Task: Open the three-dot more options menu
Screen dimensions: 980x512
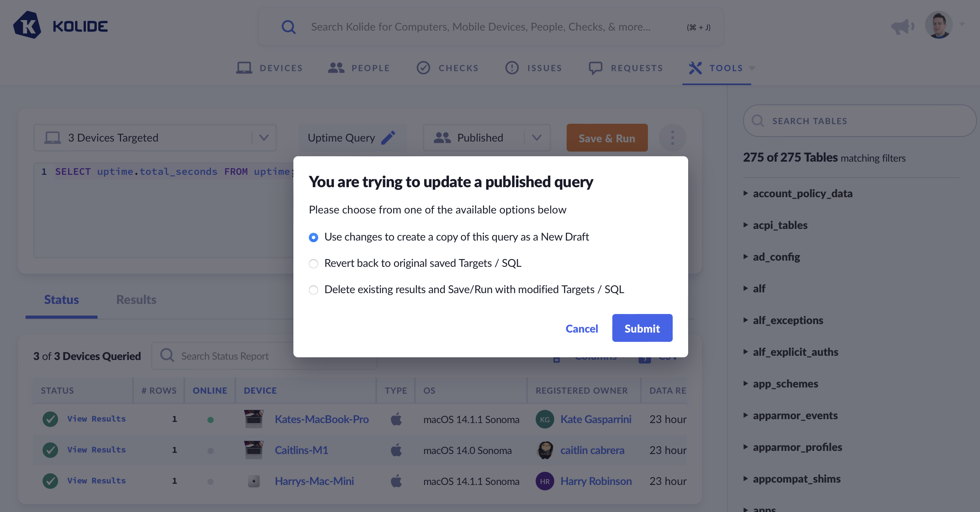Action: pos(672,138)
